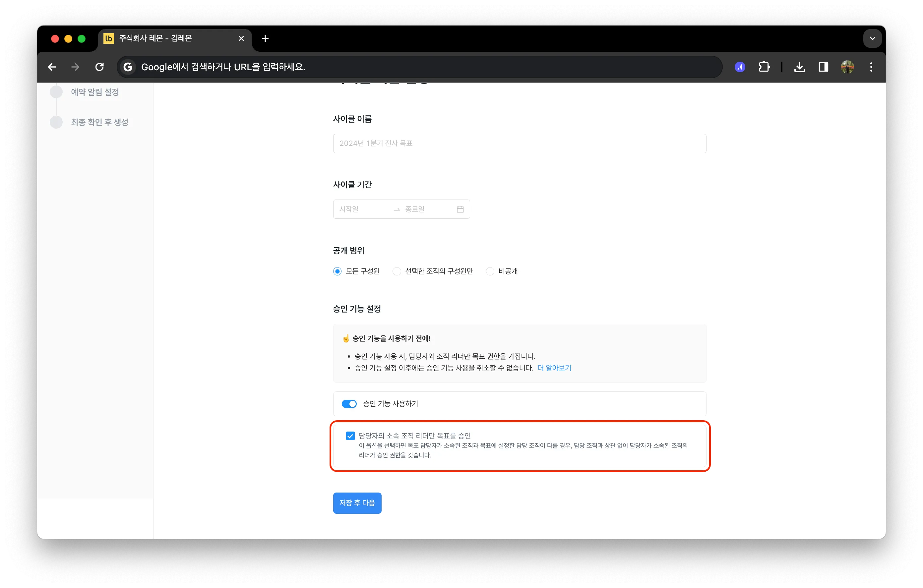Click the 승인 기능을 사용하기 전에! notice title

(x=391, y=338)
